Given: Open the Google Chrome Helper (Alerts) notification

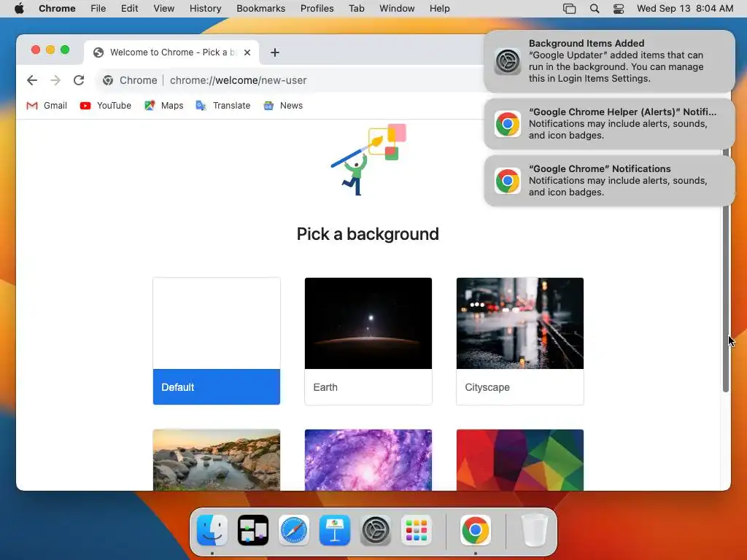Looking at the screenshot, I should click(609, 124).
